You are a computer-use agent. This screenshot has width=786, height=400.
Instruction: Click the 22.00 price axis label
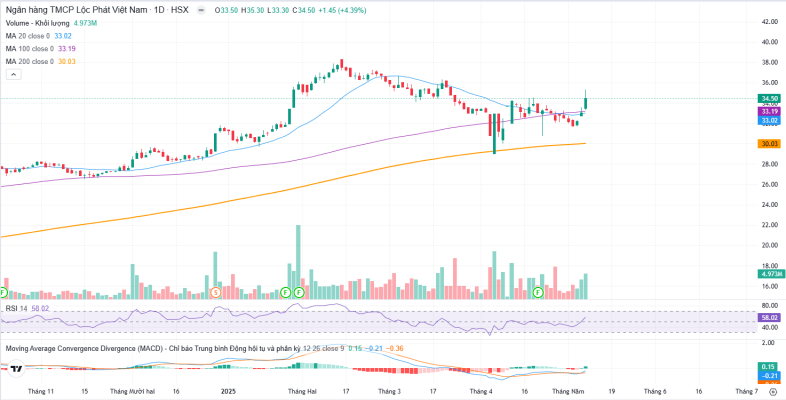(769, 225)
